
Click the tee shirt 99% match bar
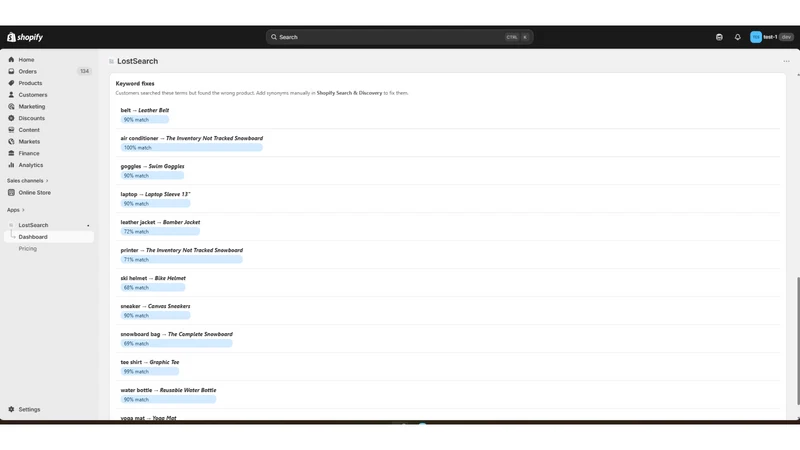coord(150,372)
